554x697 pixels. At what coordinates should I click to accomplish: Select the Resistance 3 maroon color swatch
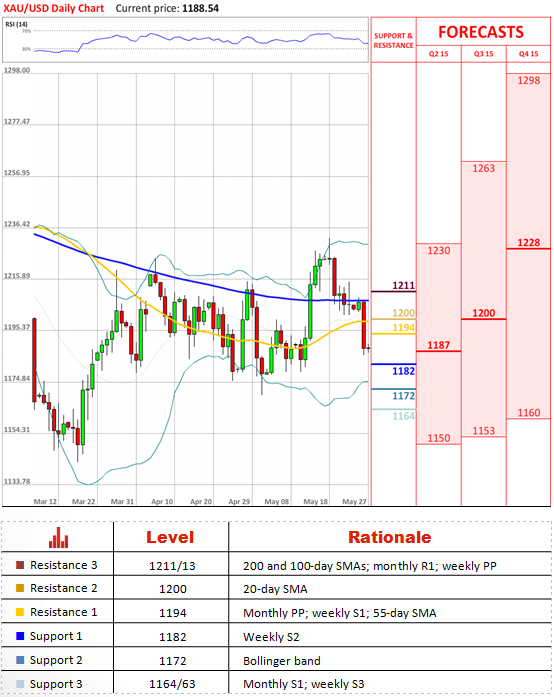tap(20, 565)
